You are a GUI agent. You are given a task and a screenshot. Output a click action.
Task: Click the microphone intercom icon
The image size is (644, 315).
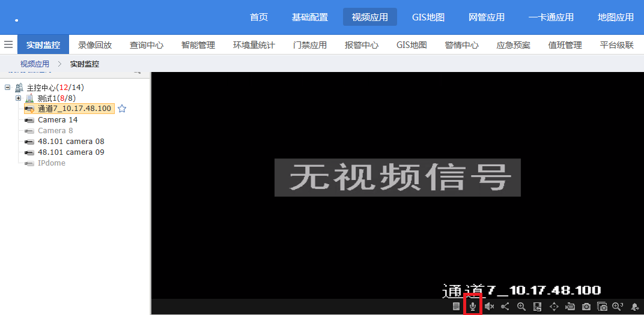point(473,307)
